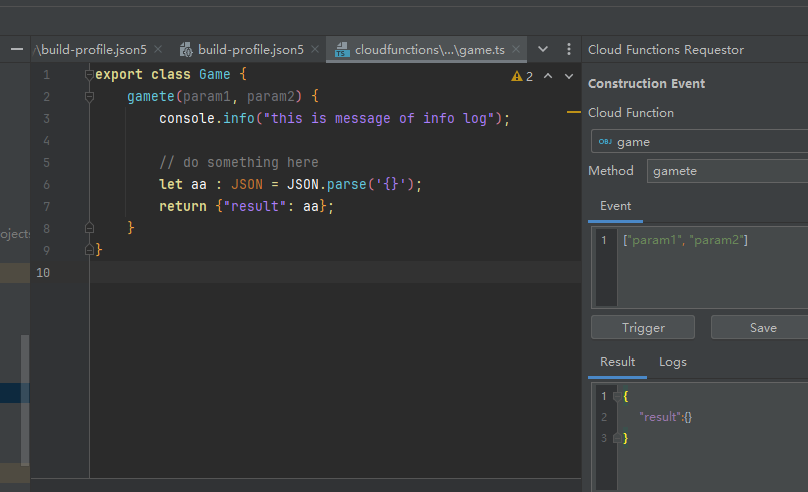Image resolution: width=808 pixels, height=492 pixels.
Task: Collapse the gamete method fold on line 2
Action: [89, 97]
